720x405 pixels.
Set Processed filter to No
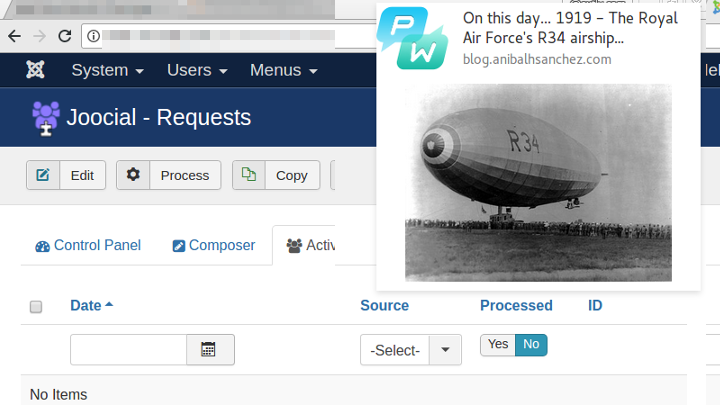pos(531,344)
